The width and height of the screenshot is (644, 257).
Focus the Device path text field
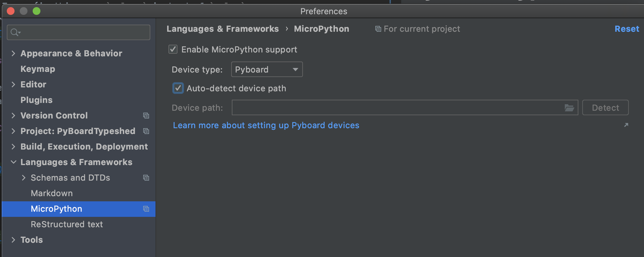pos(398,107)
